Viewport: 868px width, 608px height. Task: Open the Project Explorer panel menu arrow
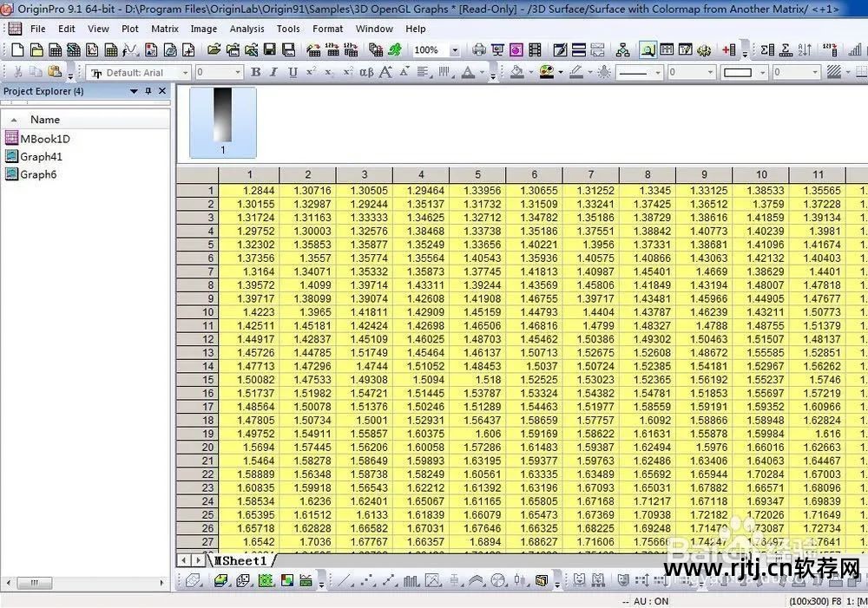(x=134, y=91)
